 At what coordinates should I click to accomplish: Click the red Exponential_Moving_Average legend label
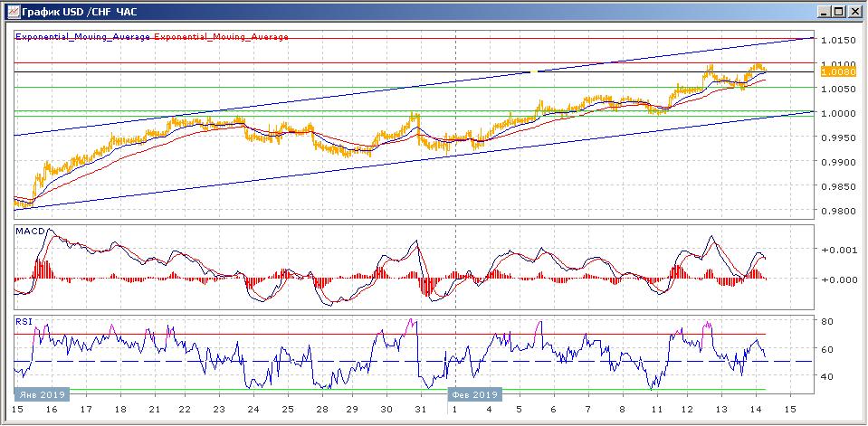pos(222,37)
